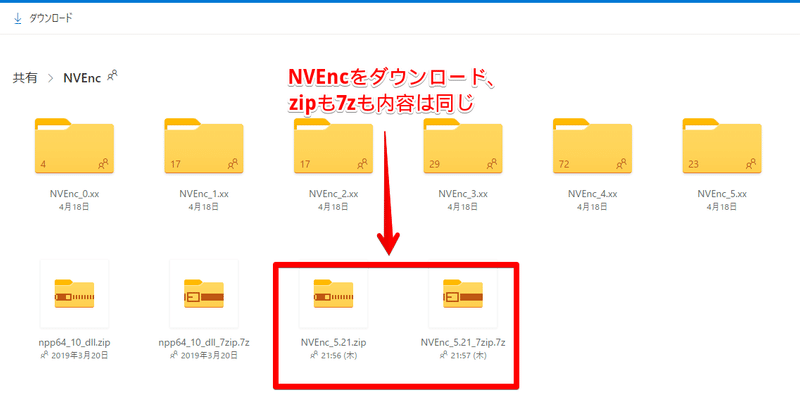Click the NVEnc_2.xx folder name
The height and width of the screenshot is (402, 800).
pos(334,194)
